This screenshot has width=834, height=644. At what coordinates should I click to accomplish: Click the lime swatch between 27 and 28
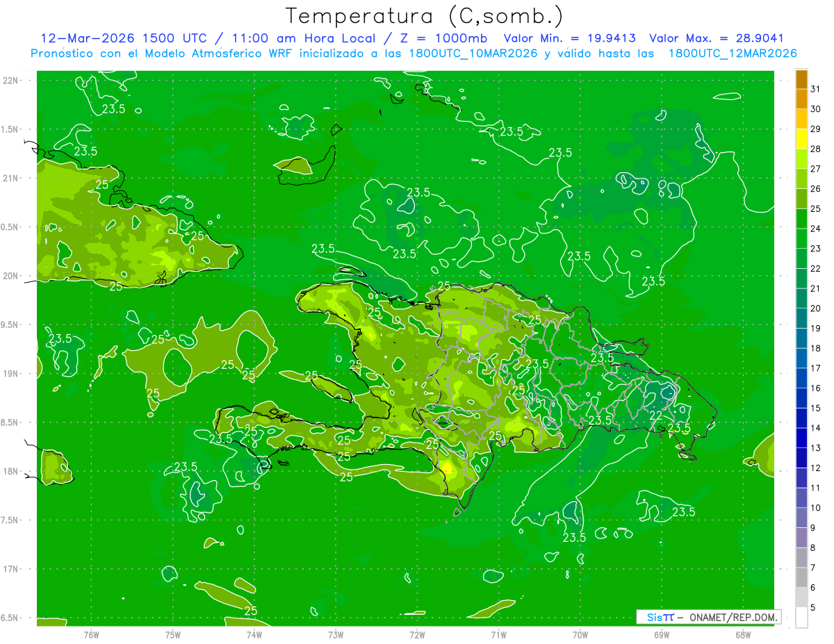[x=801, y=159]
